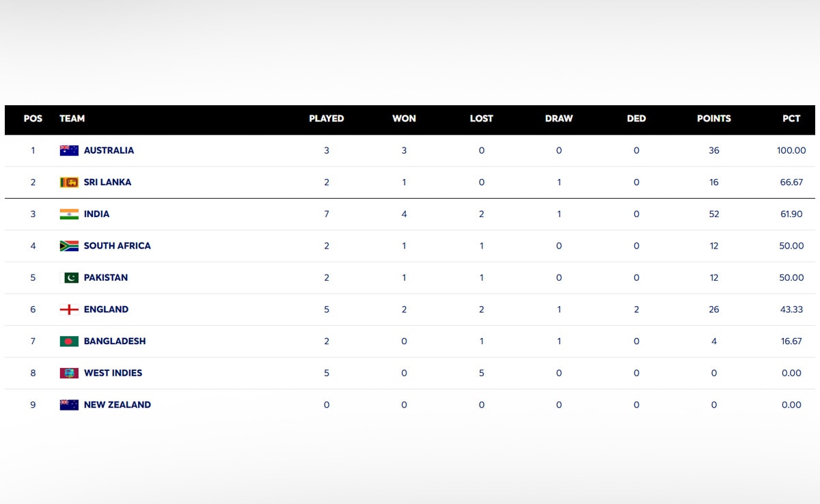Click the New Zealand flag icon
This screenshot has width=820, height=504.
coord(69,404)
